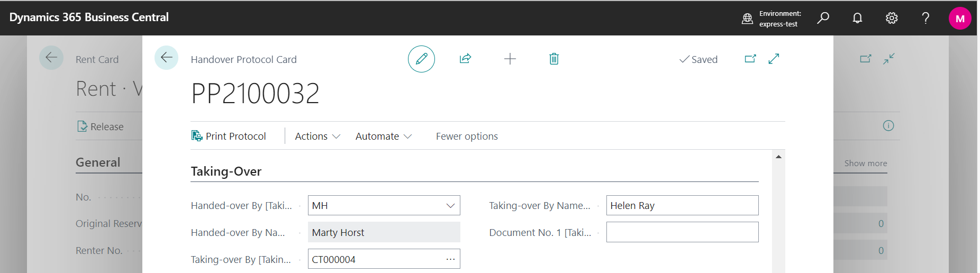The height and width of the screenshot is (273, 980).
Task: Open the search magnifier in top bar
Action: 823,18
